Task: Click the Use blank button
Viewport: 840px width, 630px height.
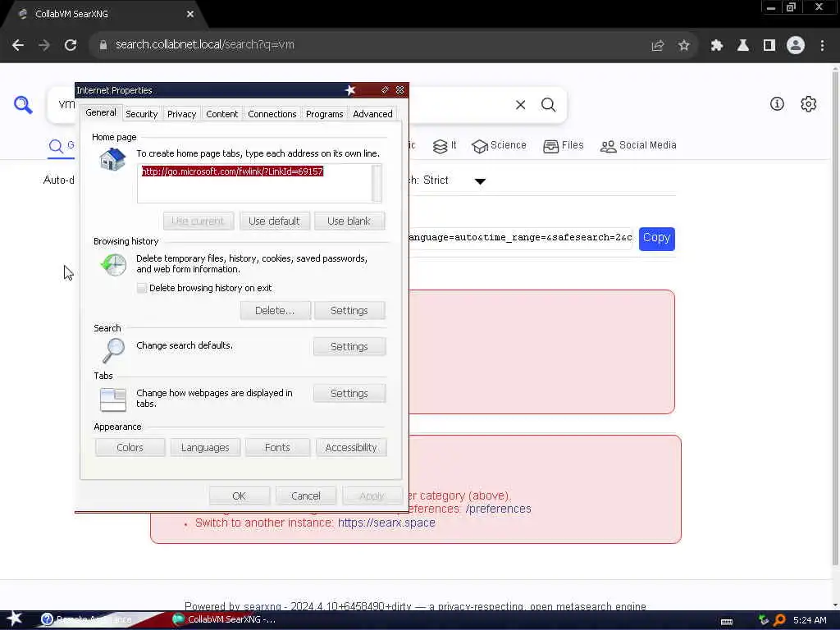Action: click(x=349, y=221)
